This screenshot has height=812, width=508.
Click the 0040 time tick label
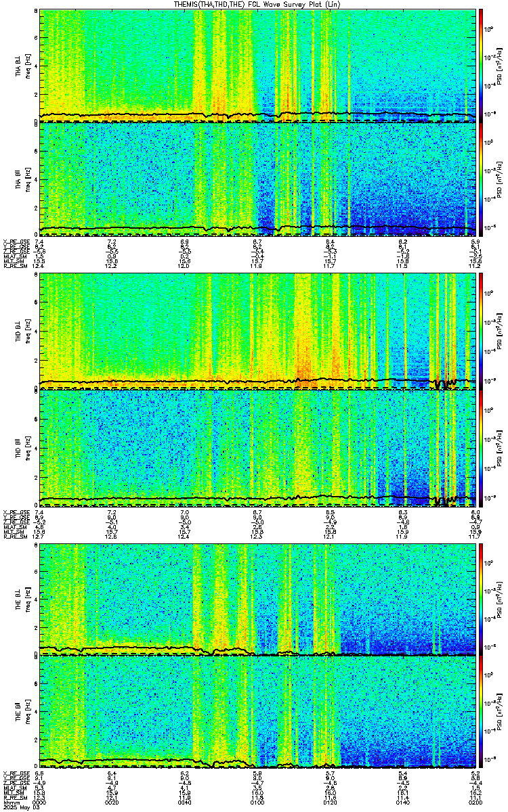pos(185,803)
